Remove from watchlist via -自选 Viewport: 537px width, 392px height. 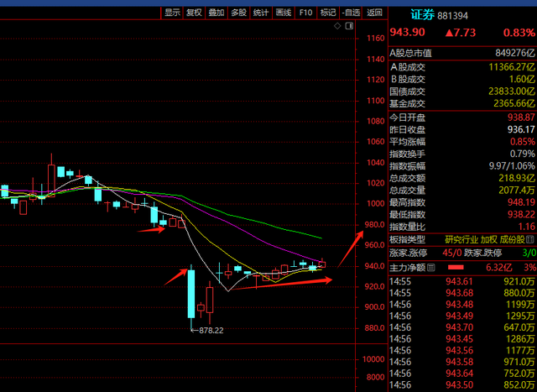(x=351, y=13)
